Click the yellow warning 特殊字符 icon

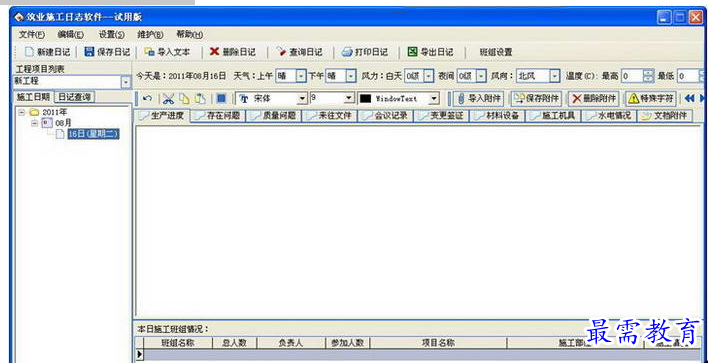(x=634, y=98)
